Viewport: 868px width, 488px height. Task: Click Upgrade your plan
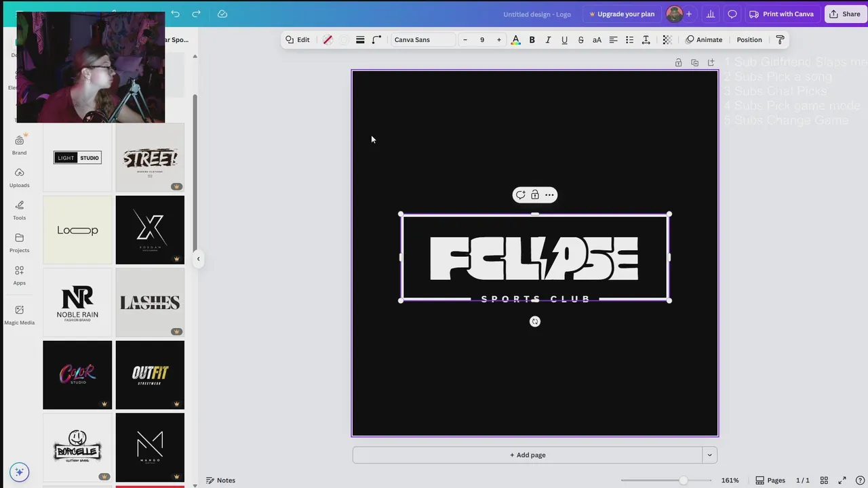(x=622, y=14)
